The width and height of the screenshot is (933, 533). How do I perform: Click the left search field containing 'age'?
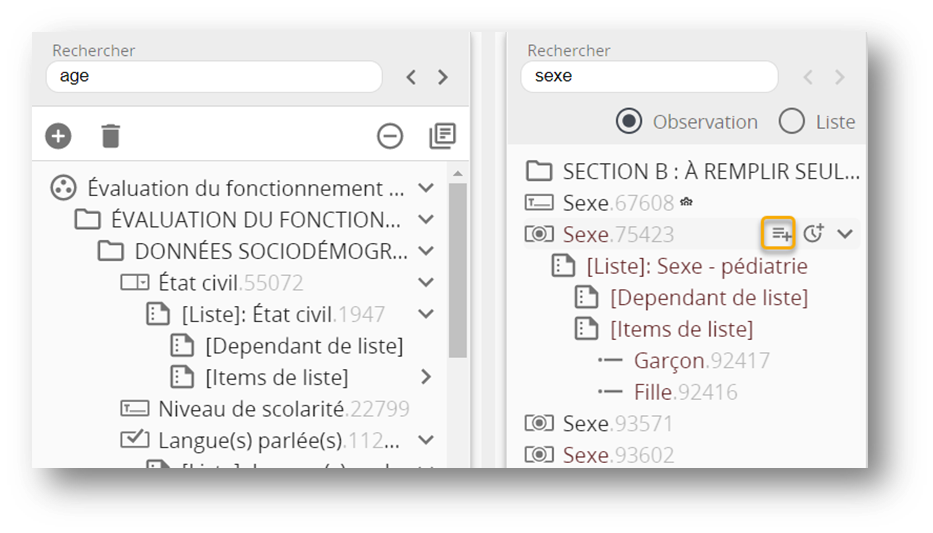[213, 76]
